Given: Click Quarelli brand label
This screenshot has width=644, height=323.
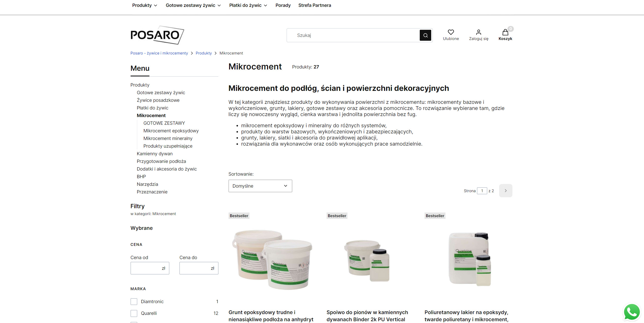Looking at the screenshot, I should pos(149,313).
